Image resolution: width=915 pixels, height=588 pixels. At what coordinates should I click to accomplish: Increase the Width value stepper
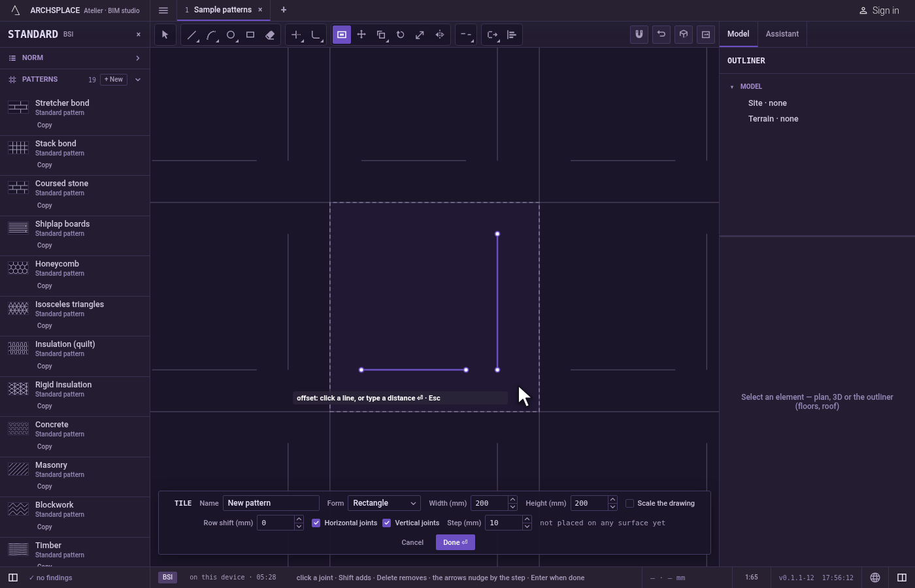click(x=512, y=500)
